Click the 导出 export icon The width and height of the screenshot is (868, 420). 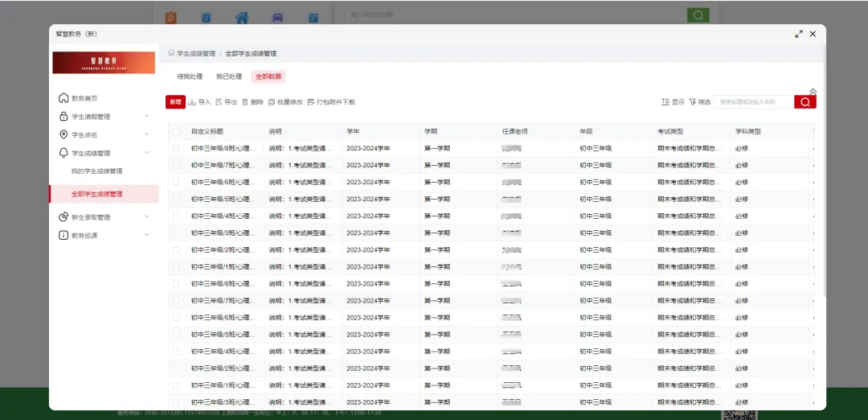(x=219, y=102)
